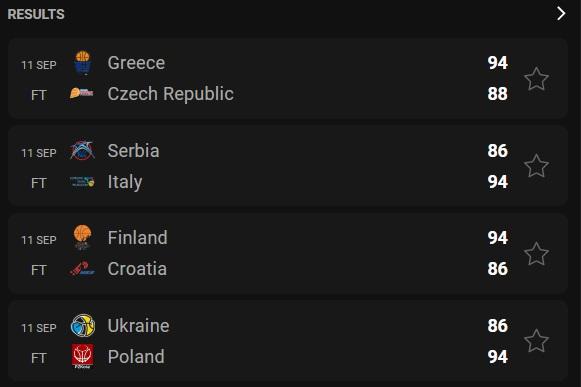Star the Serbia vs Italy match

click(536, 166)
